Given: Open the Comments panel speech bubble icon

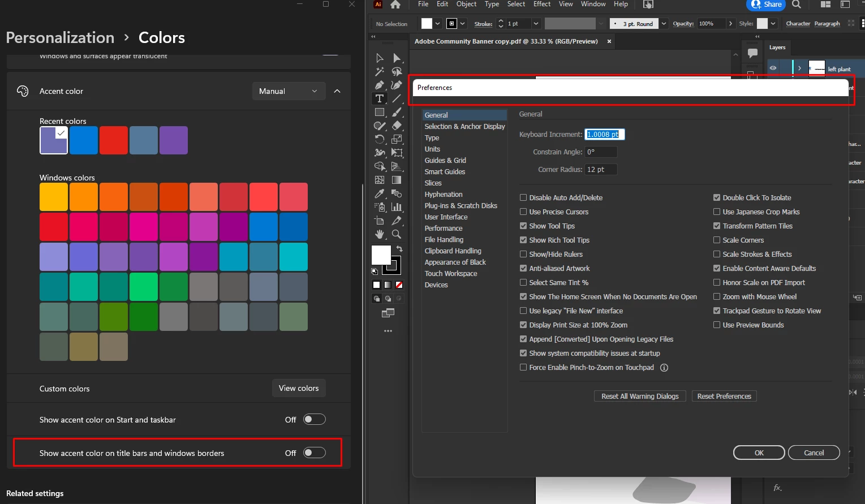Looking at the screenshot, I should [x=752, y=53].
